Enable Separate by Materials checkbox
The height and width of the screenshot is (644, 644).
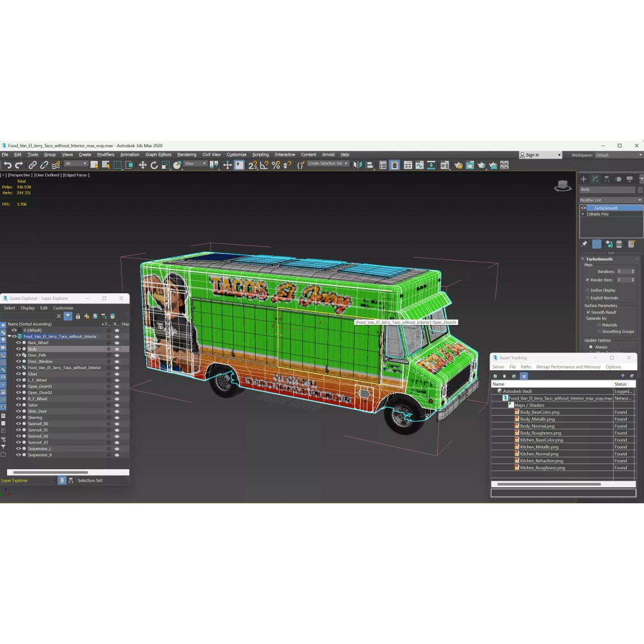[x=599, y=325]
